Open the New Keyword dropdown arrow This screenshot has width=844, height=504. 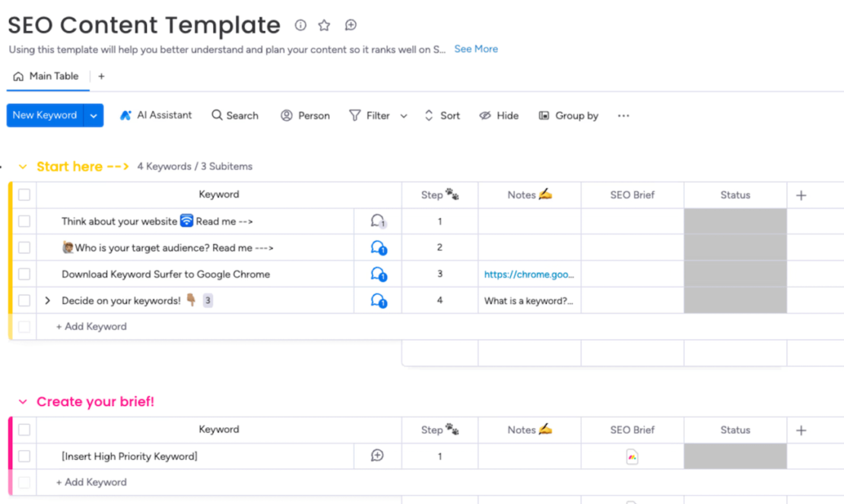click(x=94, y=116)
